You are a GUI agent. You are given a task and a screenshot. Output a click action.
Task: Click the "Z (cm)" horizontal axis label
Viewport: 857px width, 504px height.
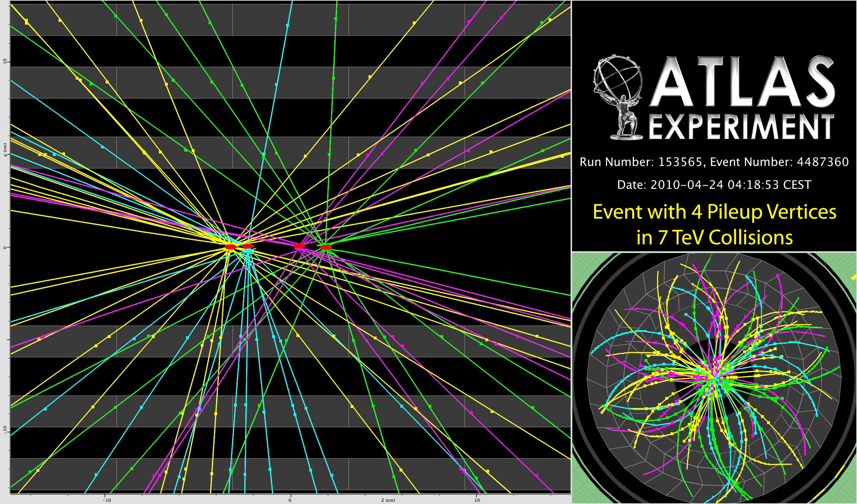click(x=388, y=500)
